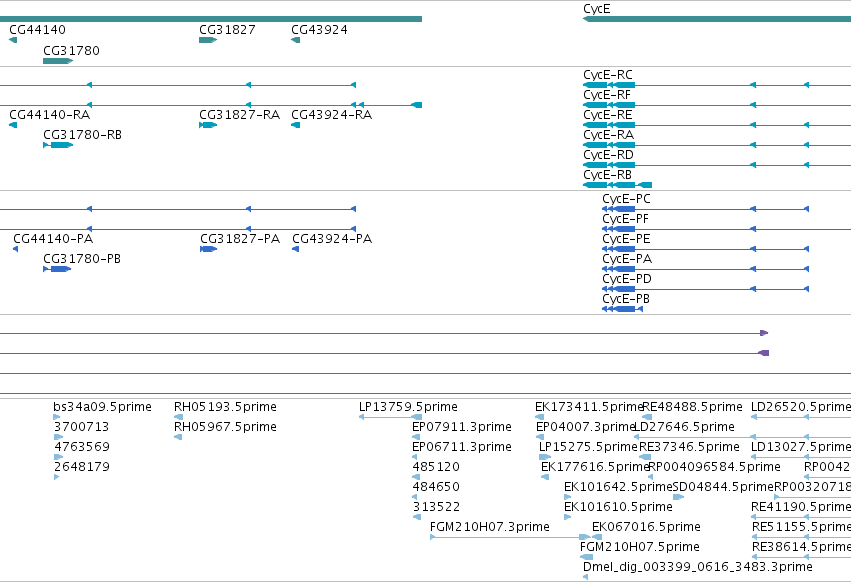Click the CG31780-PB protein label

click(82, 259)
